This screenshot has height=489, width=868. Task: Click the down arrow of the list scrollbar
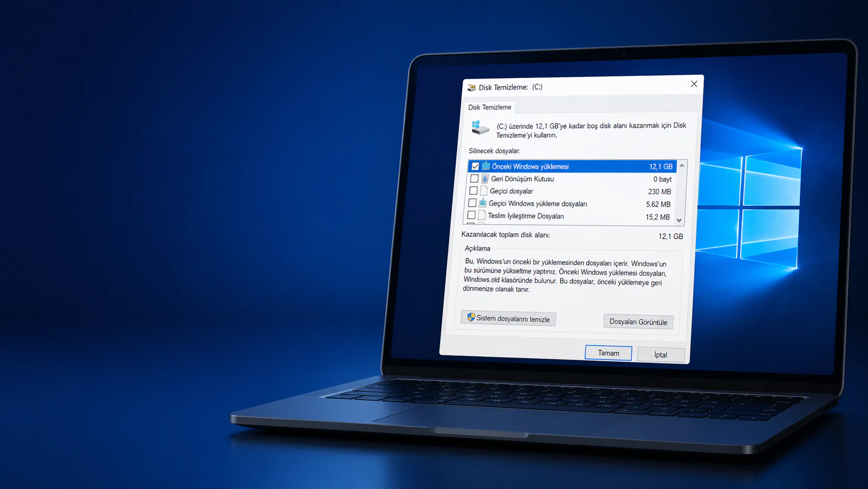(680, 220)
